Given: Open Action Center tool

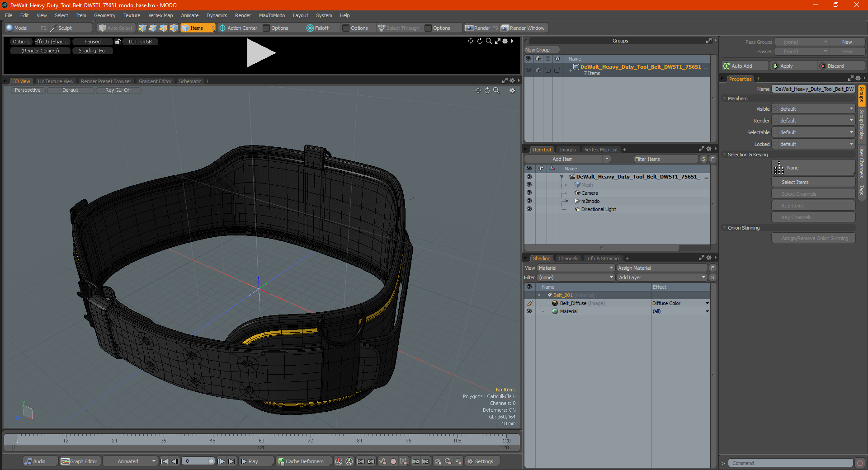Looking at the screenshot, I should 238,28.
